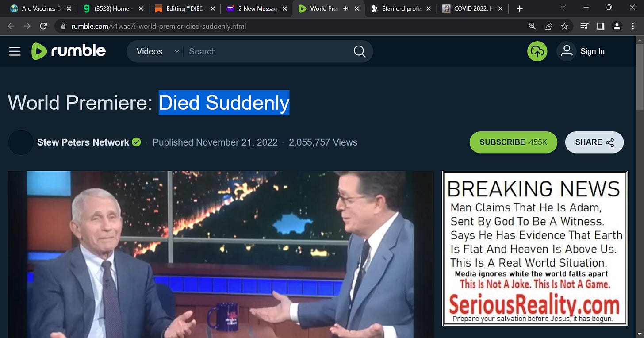Click the highlighted Died Suddenly title text
Screen dimensions: 644x338
[224, 103]
